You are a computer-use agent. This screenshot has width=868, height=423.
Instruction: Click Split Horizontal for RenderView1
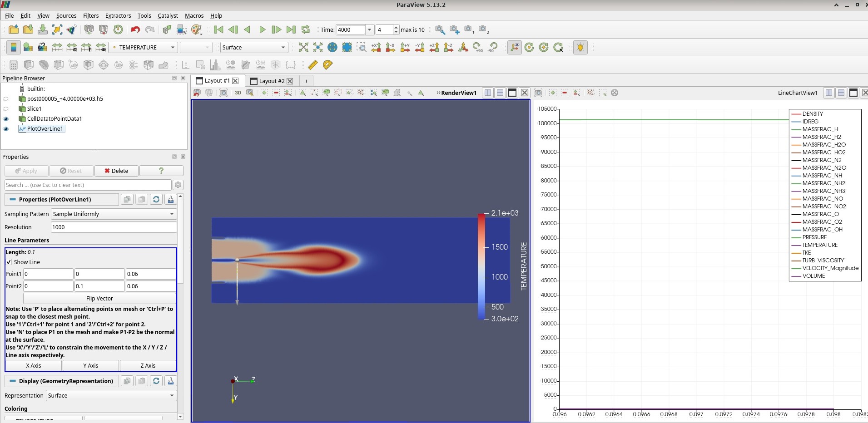pyautogui.click(x=488, y=93)
